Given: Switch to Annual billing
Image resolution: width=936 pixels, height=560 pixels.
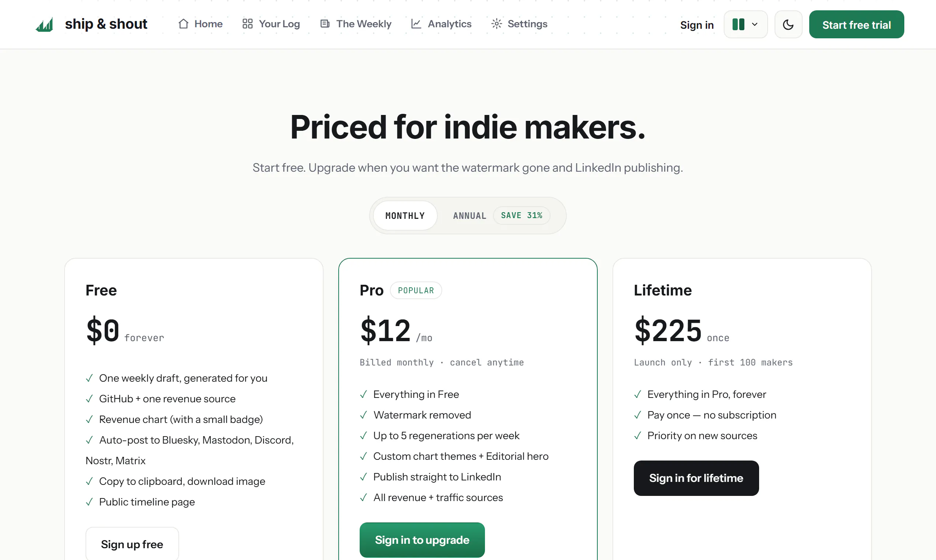Looking at the screenshot, I should tap(469, 216).
